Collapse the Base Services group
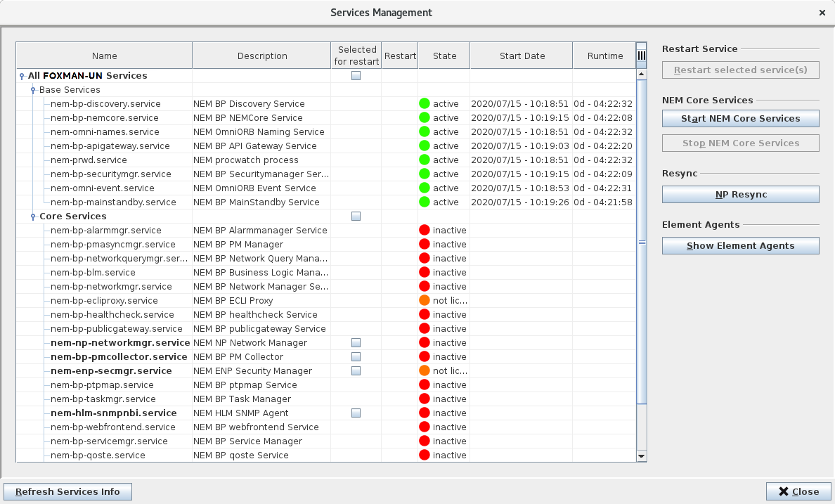 click(33, 90)
